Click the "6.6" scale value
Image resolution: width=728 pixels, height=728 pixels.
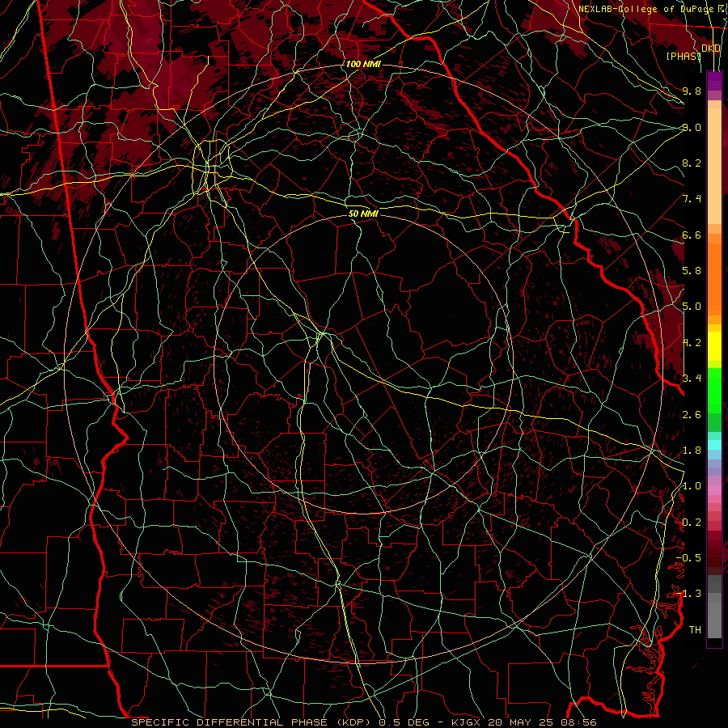692,235
